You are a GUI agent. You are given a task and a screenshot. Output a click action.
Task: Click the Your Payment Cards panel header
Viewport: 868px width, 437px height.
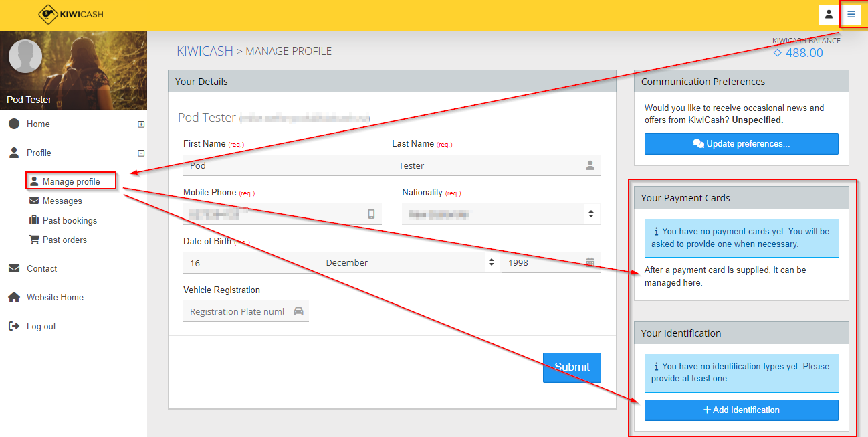click(741, 198)
